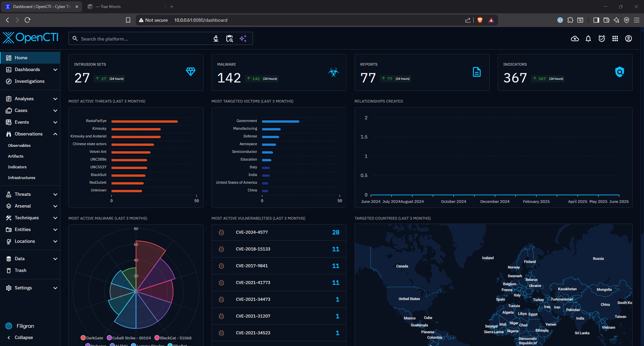Expand the Settings sidebar section
644x346 pixels.
(x=22, y=288)
